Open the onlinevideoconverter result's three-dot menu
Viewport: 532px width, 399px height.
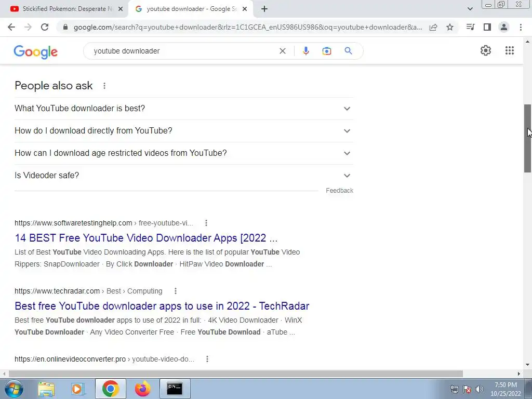point(207,359)
